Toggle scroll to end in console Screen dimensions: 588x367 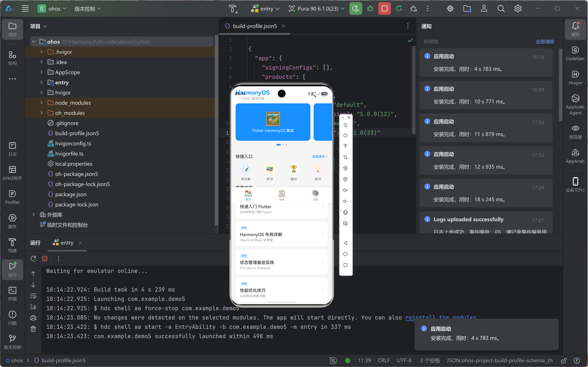tap(33, 307)
